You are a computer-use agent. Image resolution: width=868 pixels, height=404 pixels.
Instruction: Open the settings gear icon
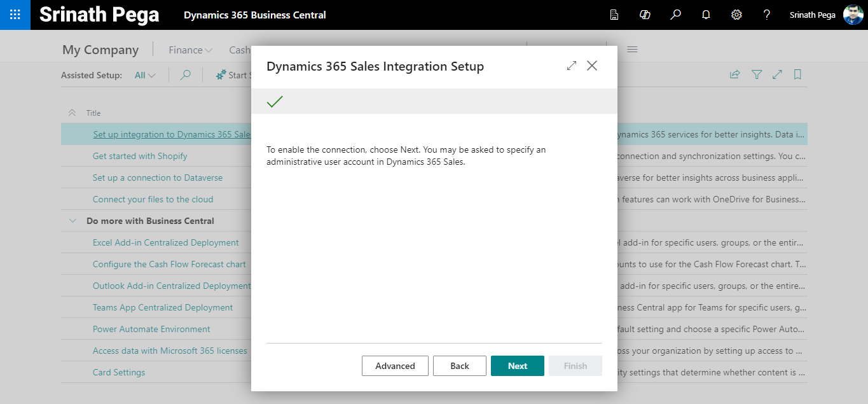736,15
